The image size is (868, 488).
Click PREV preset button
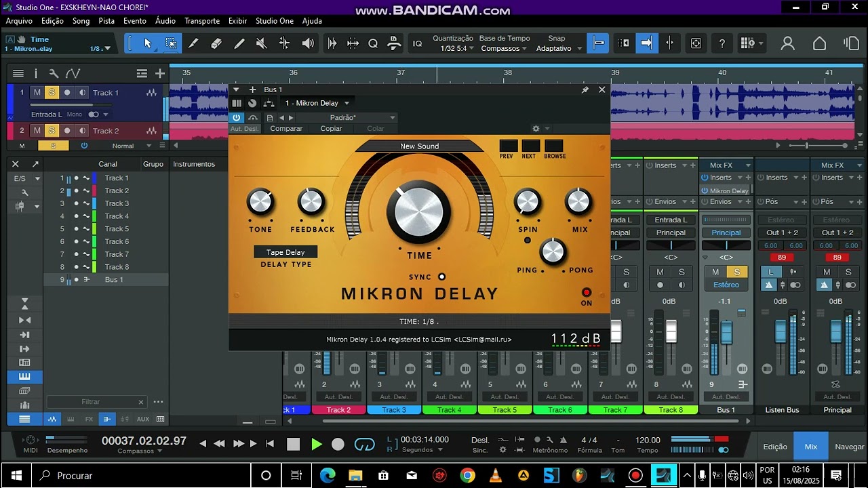pos(507,146)
